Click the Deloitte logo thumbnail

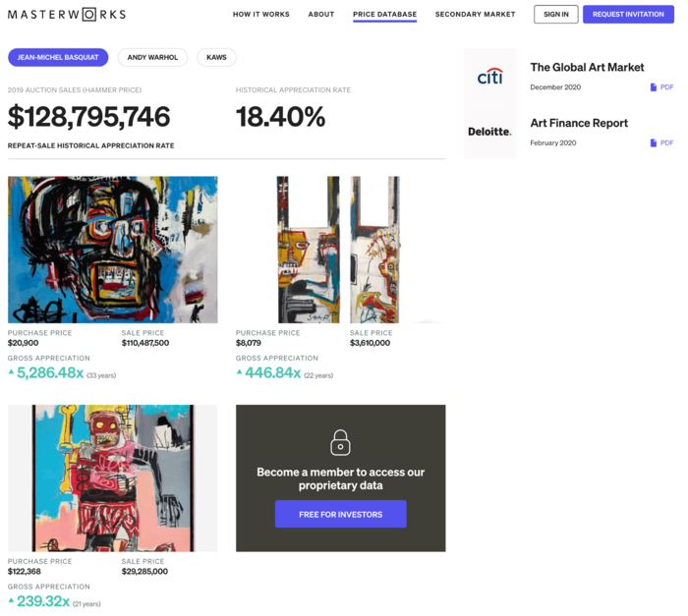point(490,132)
